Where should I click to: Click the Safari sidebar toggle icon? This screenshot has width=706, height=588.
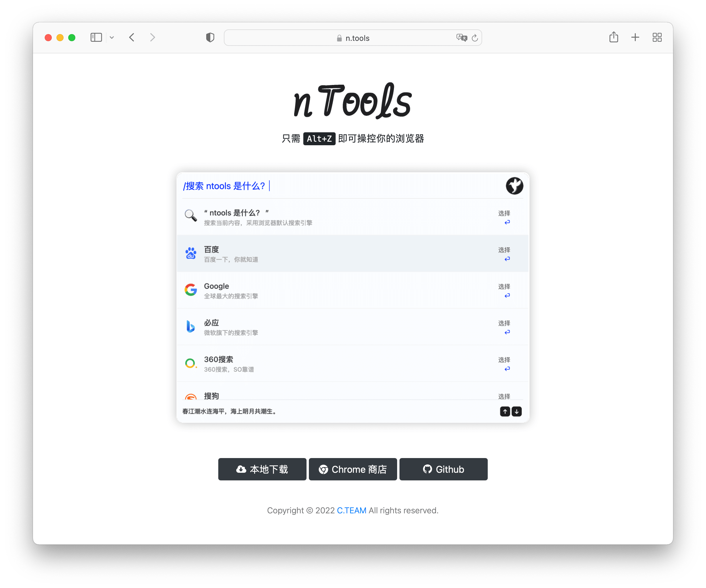pyautogui.click(x=96, y=37)
